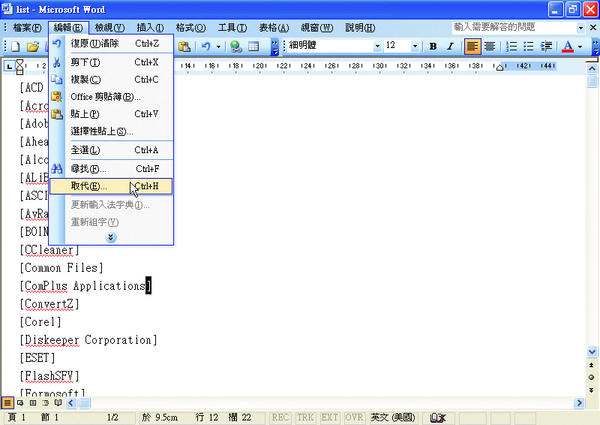Click Previous page double-arrow button

click(x=592, y=365)
